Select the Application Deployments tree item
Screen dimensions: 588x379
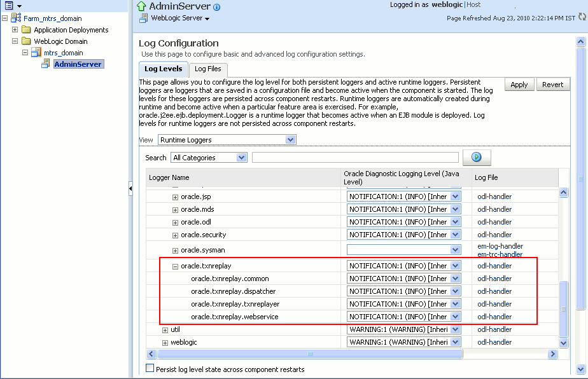click(x=71, y=30)
